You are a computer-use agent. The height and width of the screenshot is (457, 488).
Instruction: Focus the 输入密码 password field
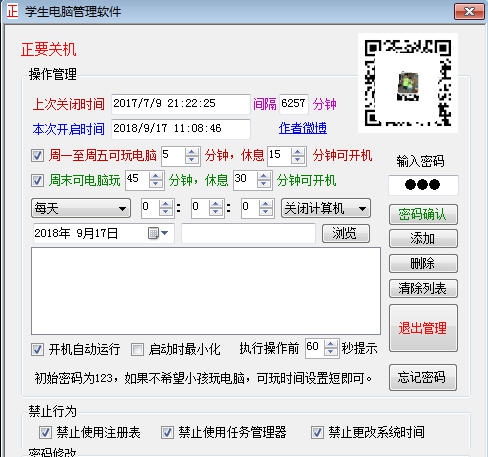pyautogui.click(x=423, y=185)
